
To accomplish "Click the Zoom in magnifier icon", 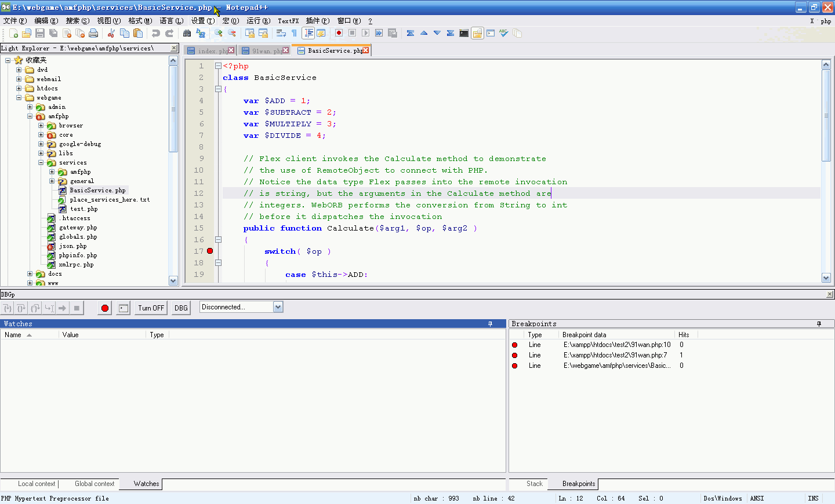I will click(219, 34).
